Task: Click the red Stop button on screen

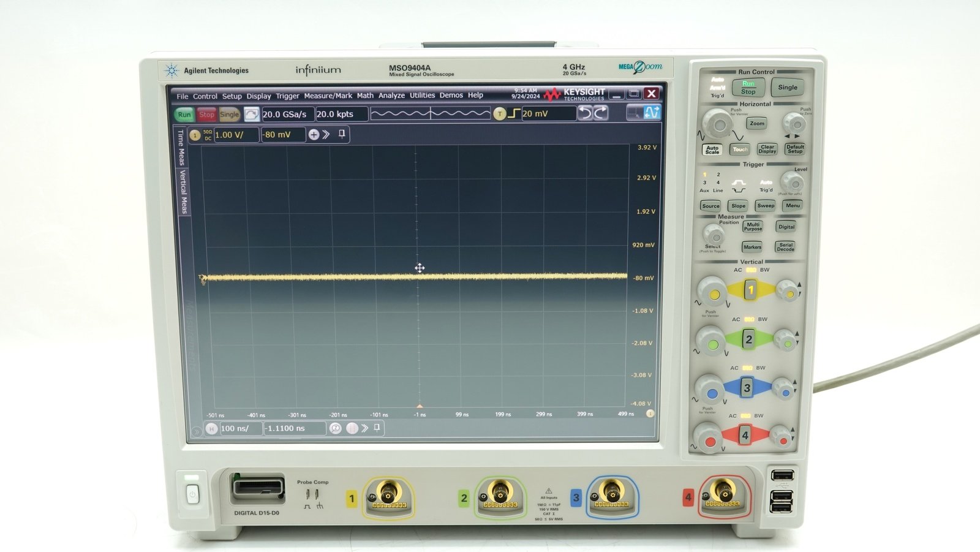Action: point(206,115)
